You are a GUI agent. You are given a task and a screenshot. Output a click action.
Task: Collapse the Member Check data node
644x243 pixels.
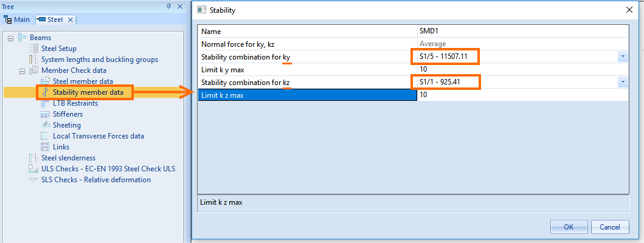point(22,70)
